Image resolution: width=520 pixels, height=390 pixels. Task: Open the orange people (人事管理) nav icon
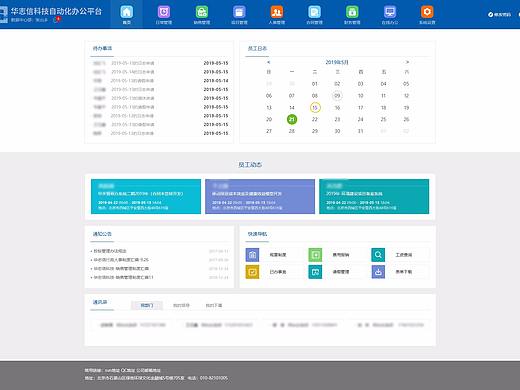(277, 12)
